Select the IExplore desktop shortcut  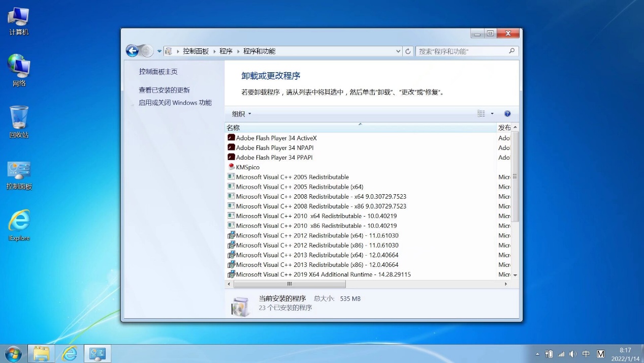point(19,225)
